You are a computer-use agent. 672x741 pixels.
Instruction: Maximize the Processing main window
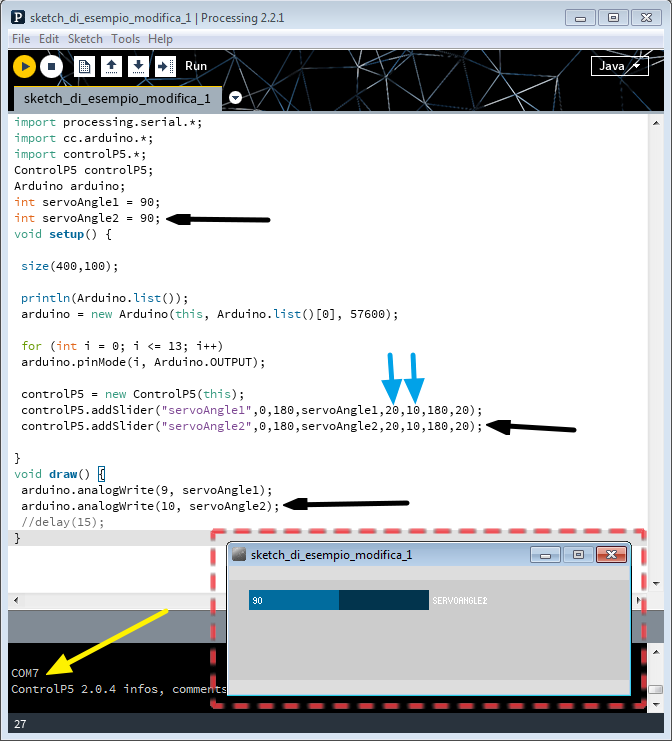tap(613, 18)
